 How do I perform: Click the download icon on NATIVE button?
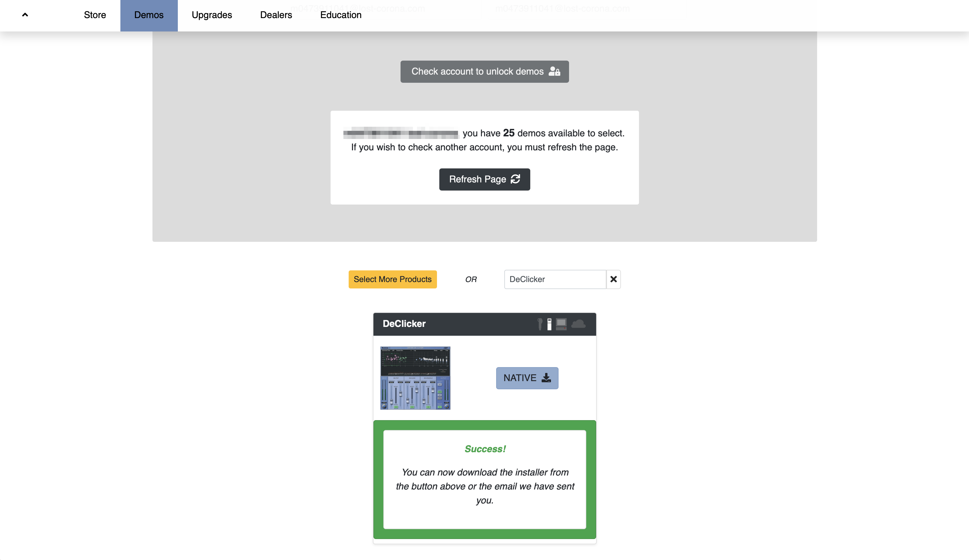pyautogui.click(x=546, y=378)
